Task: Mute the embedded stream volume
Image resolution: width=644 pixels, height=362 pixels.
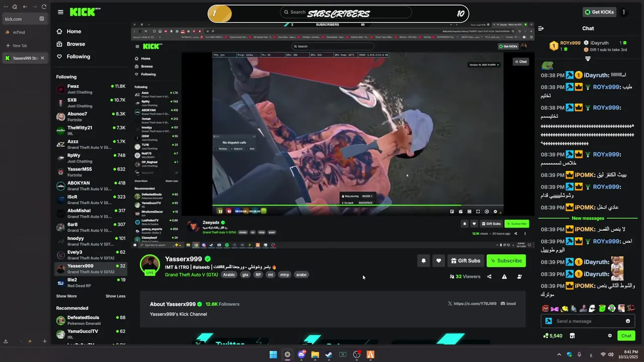Action: 229,211
